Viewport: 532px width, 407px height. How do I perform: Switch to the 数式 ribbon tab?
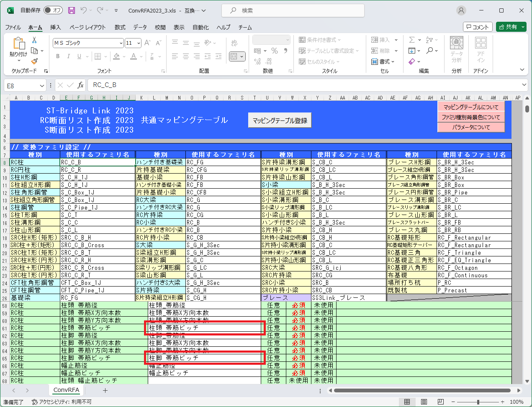pos(120,27)
